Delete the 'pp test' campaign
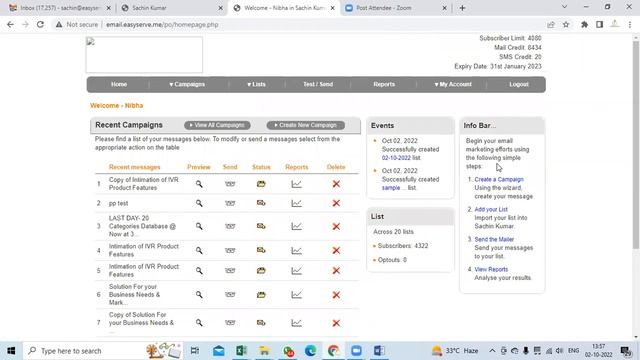The width and height of the screenshot is (640, 360). [x=336, y=203]
